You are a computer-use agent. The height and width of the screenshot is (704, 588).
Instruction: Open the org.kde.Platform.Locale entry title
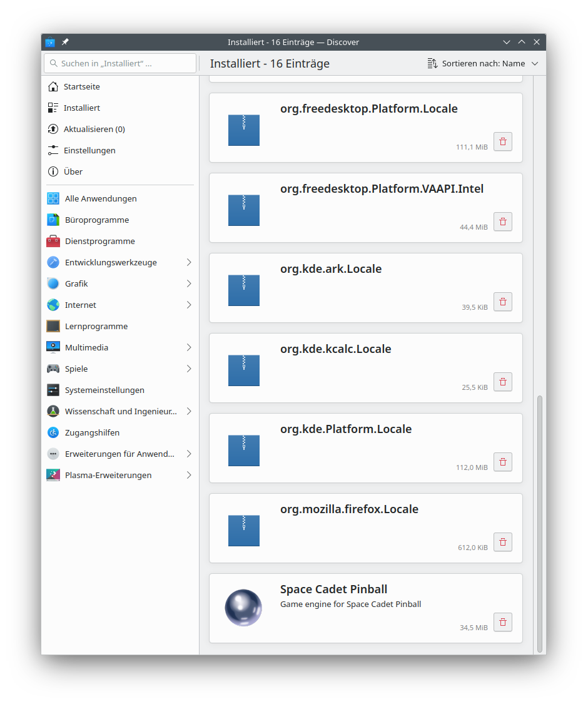tap(345, 429)
